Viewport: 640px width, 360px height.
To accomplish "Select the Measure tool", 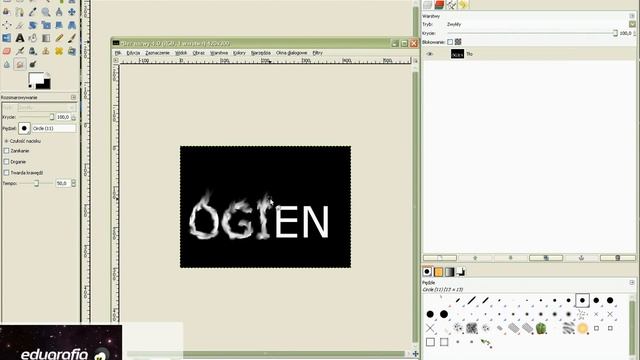I will pyautogui.click(x=59, y=12).
